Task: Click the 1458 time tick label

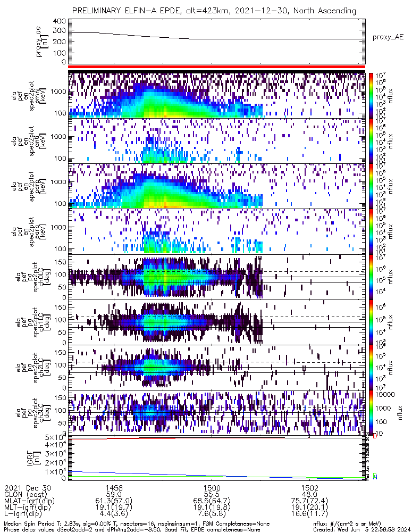Action: click(114, 488)
